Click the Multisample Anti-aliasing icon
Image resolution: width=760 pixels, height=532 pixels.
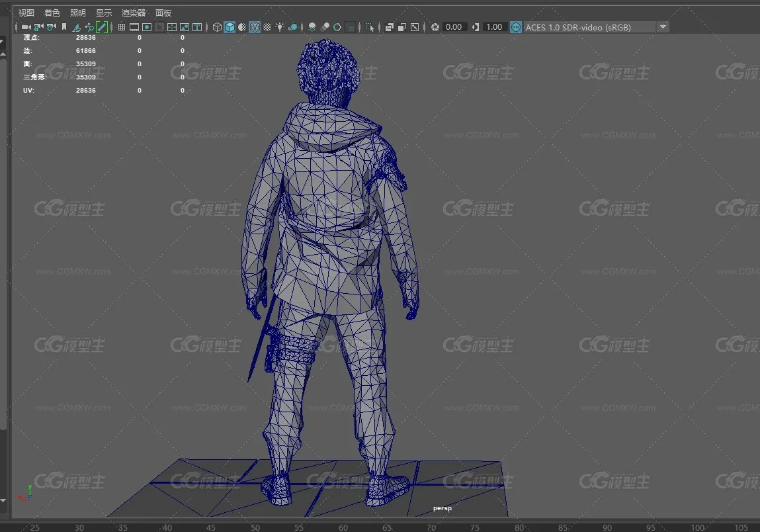tap(338, 27)
